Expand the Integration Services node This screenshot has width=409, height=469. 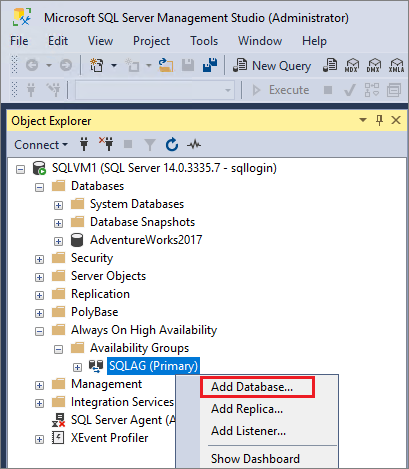pyautogui.click(x=39, y=403)
